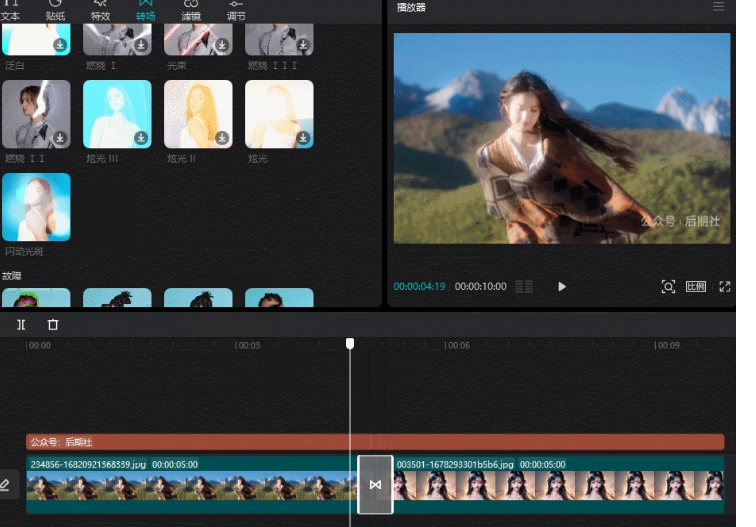Click the 00:09 ruler mark
Image resolution: width=756 pixels, height=527 pixels.
[667, 346]
